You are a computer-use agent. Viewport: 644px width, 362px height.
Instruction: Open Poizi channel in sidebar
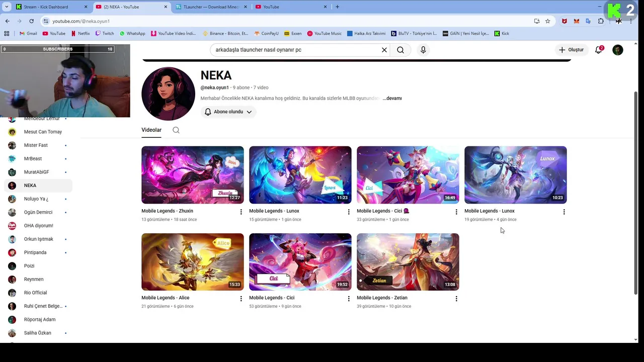[38, 266]
